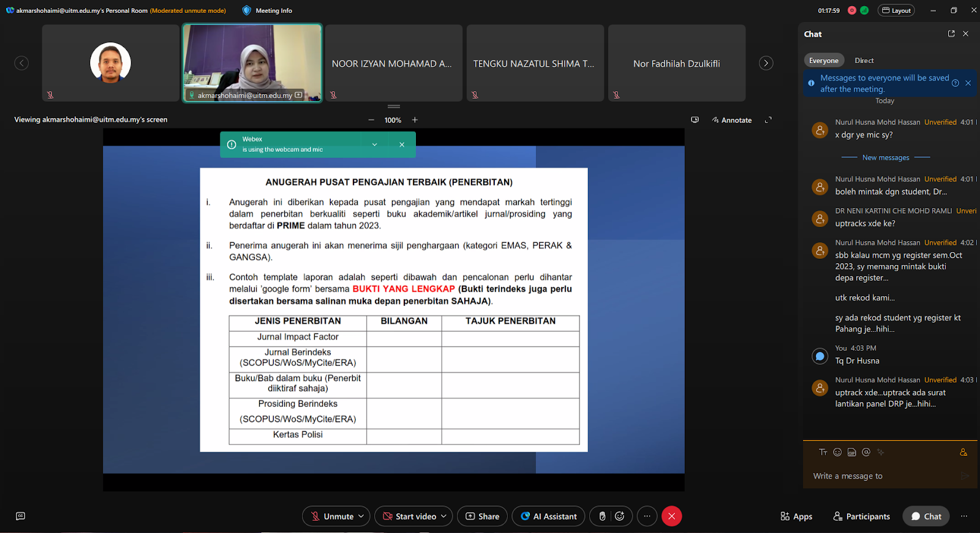
Task: Click the red recording indicator icon
Action: click(852, 10)
